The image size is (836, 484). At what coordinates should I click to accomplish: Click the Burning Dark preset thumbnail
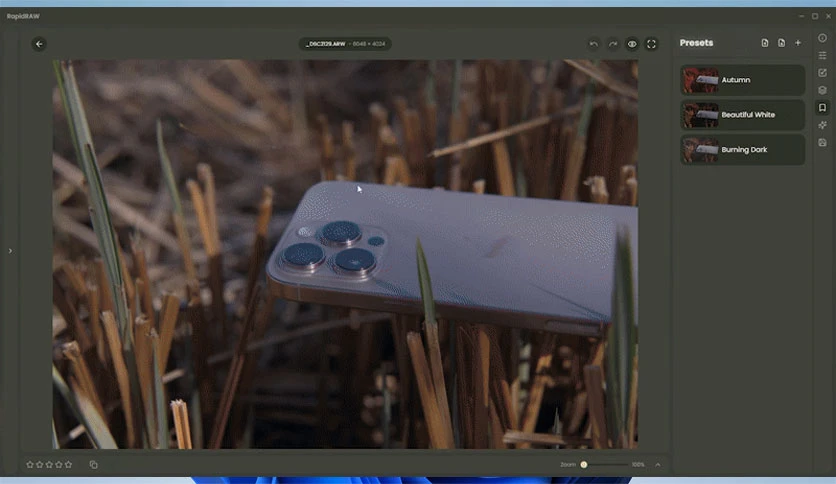701,150
